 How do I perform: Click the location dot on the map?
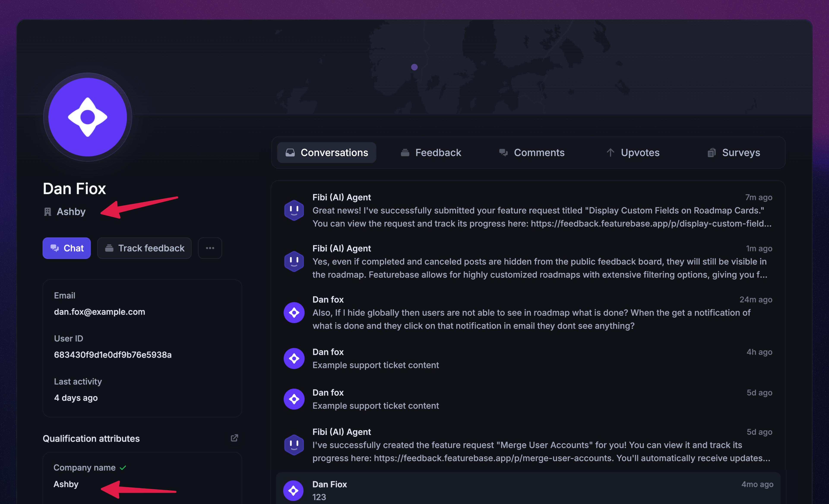pos(414,67)
